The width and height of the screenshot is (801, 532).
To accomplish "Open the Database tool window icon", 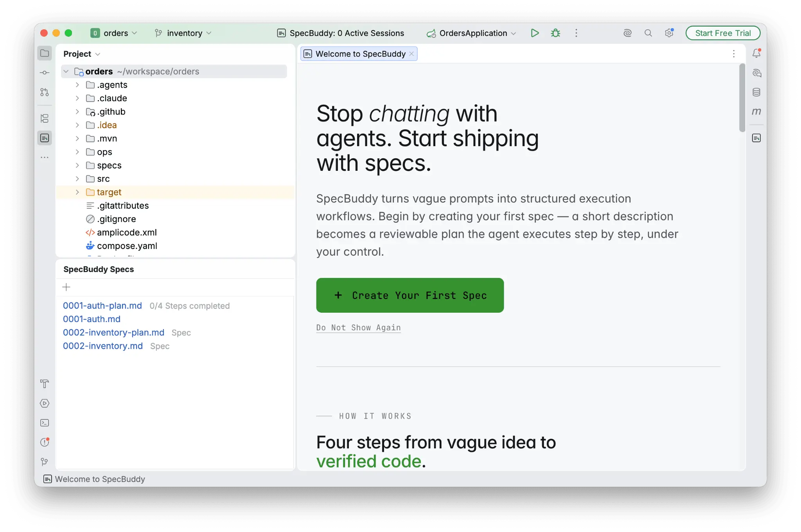I will point(756,92).
